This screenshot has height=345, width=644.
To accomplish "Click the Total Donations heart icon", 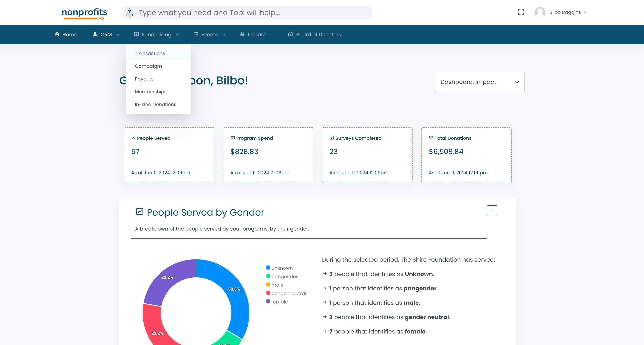I will [x=431, y=138].
